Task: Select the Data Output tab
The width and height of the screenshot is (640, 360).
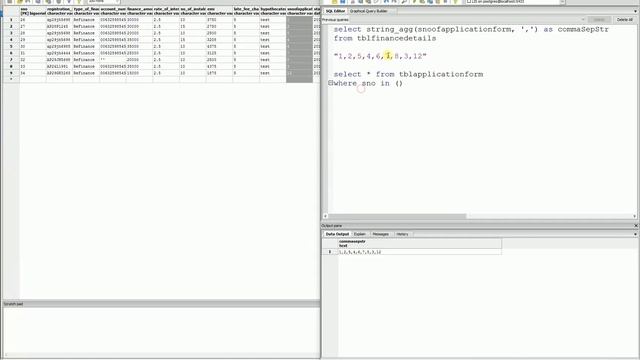Action: point(337,234)
